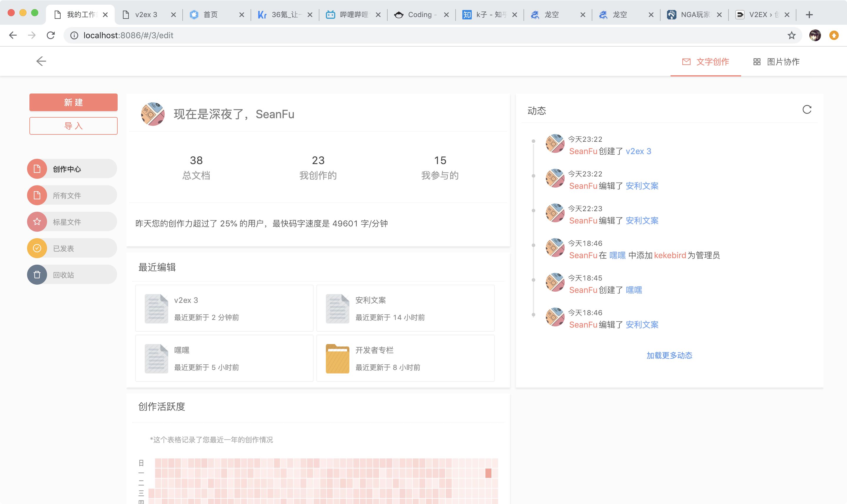
Task: Click the kekebird user link
Action: point(670,255)
